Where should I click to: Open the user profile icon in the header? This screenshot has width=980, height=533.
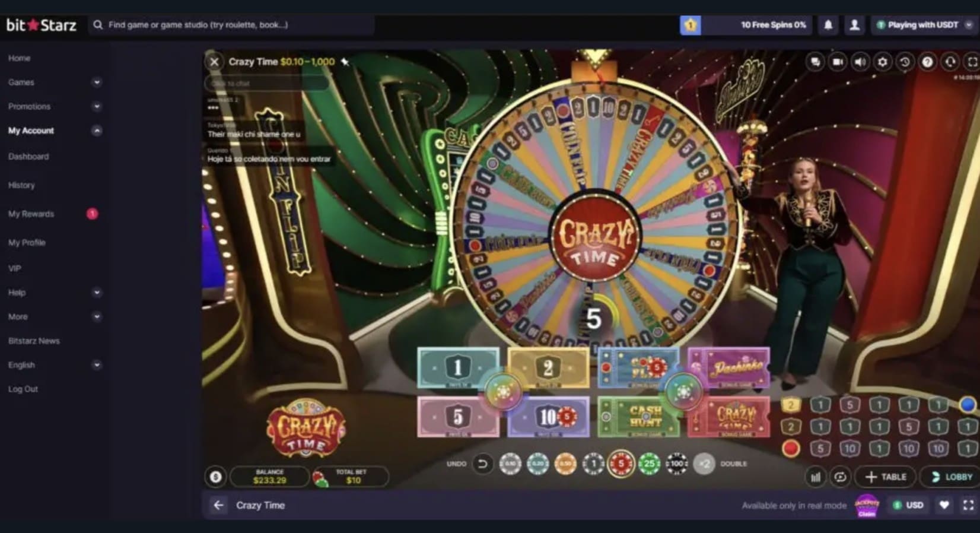(854, 25)
